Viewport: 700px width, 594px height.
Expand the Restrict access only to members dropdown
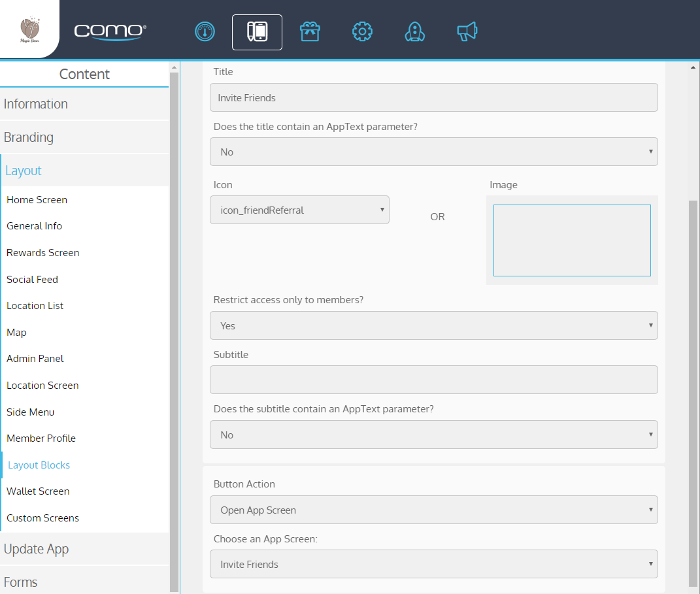pyautogui.click(x=433, y=325)
